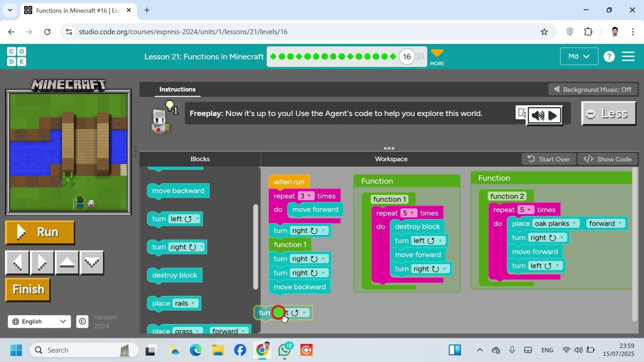Open the help question mark icon
The width and height of the screenshot is (644, 362).
(609, 56)
